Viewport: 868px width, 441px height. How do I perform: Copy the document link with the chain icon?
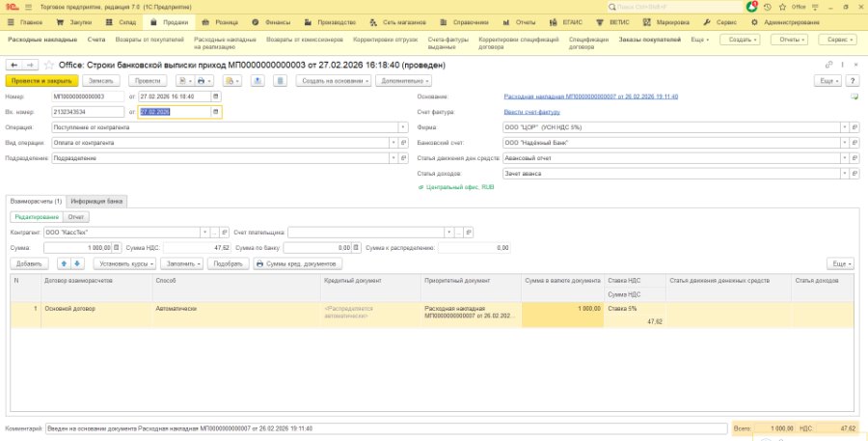tap(828, 66)
